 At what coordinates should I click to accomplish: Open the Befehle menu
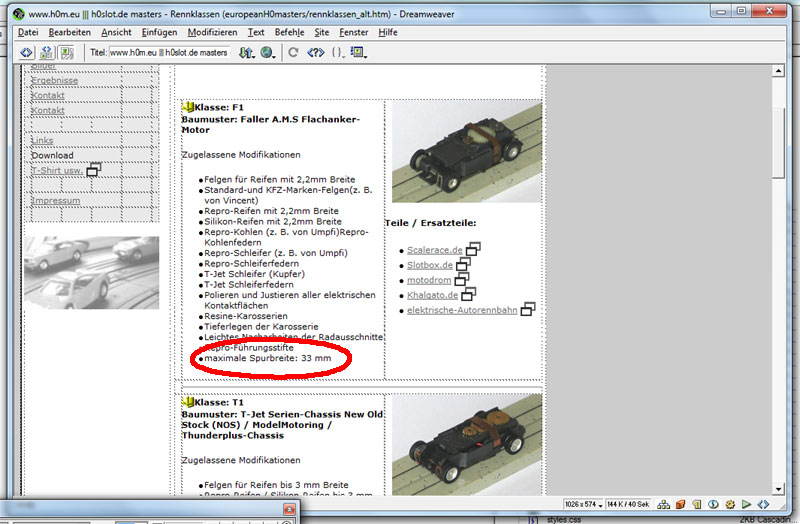tap(289, 32)
